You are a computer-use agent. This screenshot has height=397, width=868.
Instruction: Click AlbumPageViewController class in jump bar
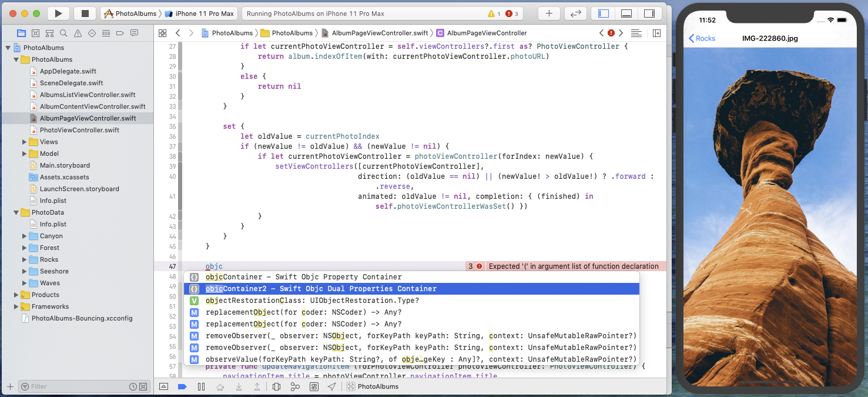pos(481,33)
